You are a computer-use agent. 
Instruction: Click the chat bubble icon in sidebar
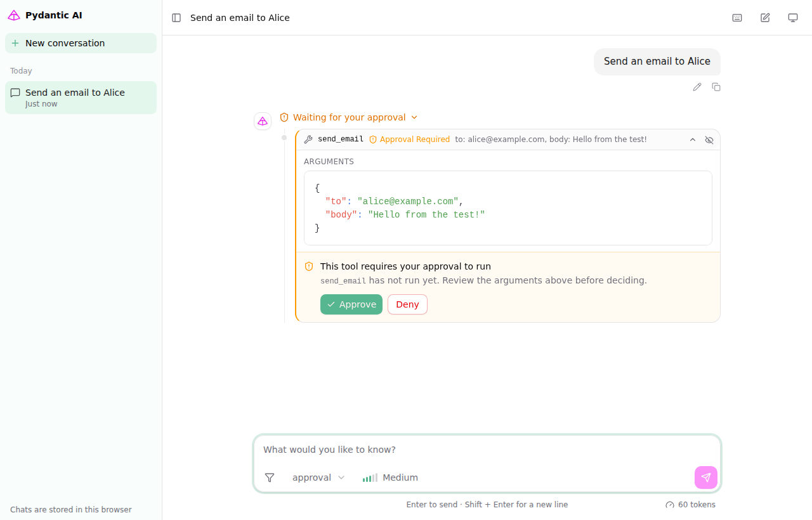point(15,93)
